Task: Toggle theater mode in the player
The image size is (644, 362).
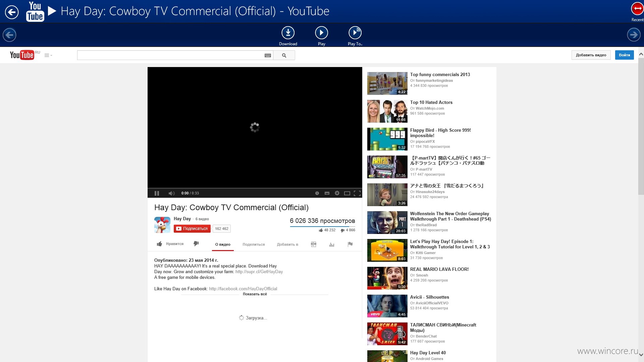Action: point(347,193)
